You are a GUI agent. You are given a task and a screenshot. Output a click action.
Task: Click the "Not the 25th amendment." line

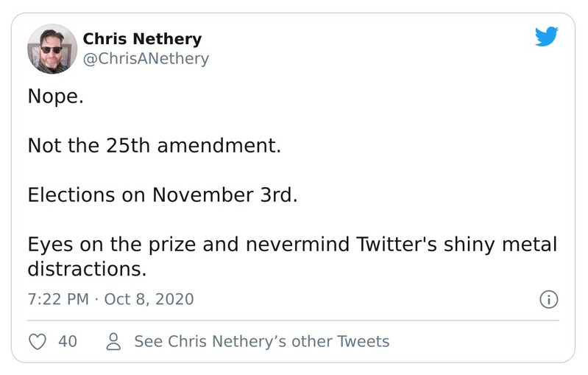(x=155, y=145)
